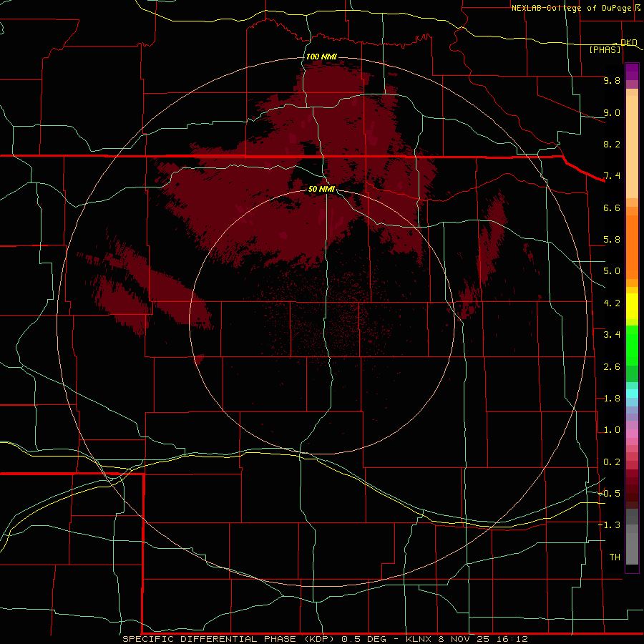Click the 9.0 scale value

pos(612,112)
